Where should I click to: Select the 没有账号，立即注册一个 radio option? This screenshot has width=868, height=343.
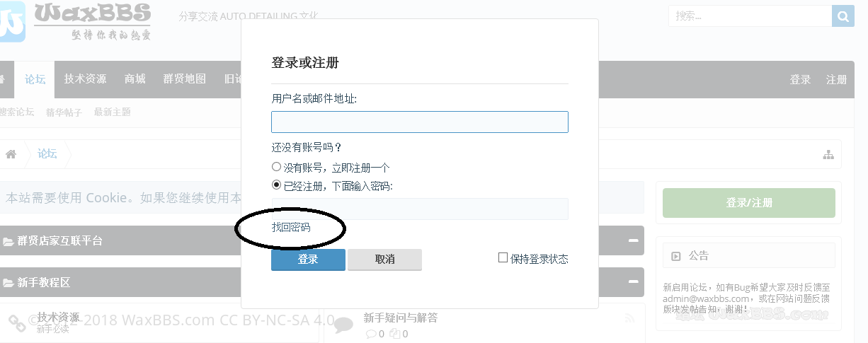[x=277, y=168]
